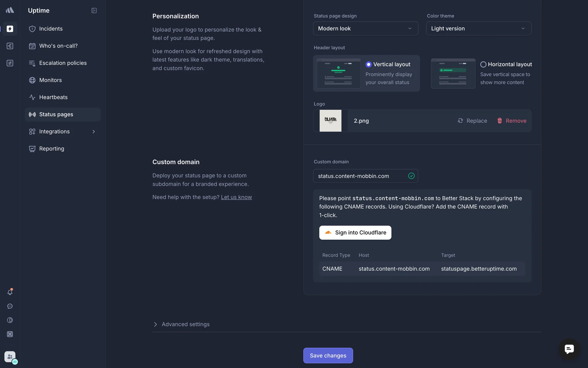Open Monitors in the sidebar
The height and width of the screenshot is (368, 588).
51,80
